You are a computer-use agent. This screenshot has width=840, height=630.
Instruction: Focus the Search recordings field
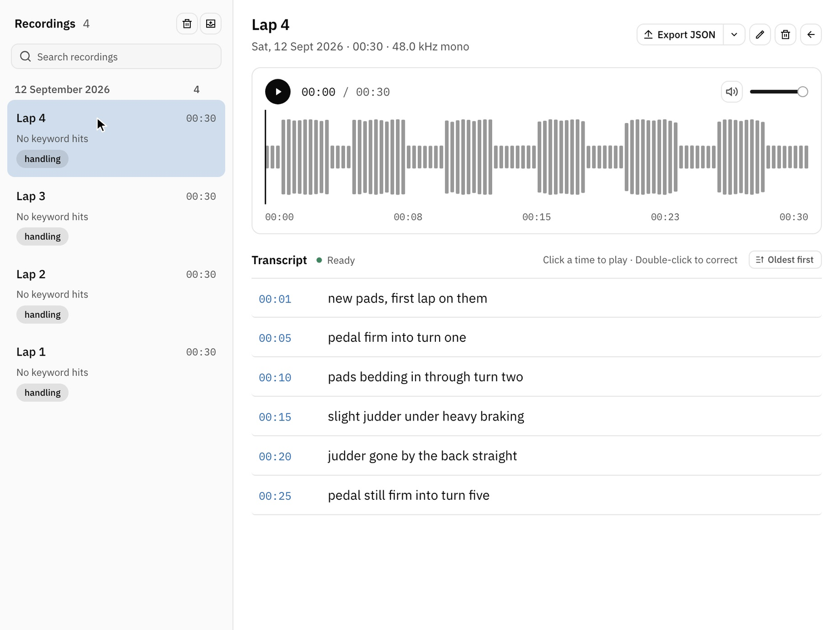coord(116,56)
